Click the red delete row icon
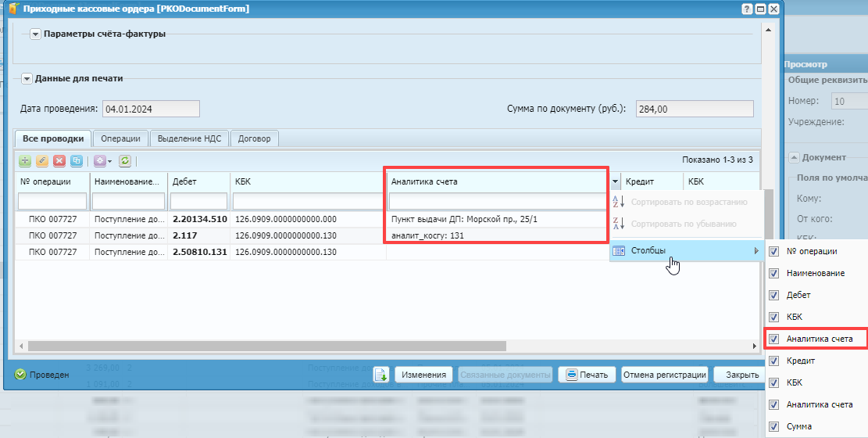 [x=59, y=160]
